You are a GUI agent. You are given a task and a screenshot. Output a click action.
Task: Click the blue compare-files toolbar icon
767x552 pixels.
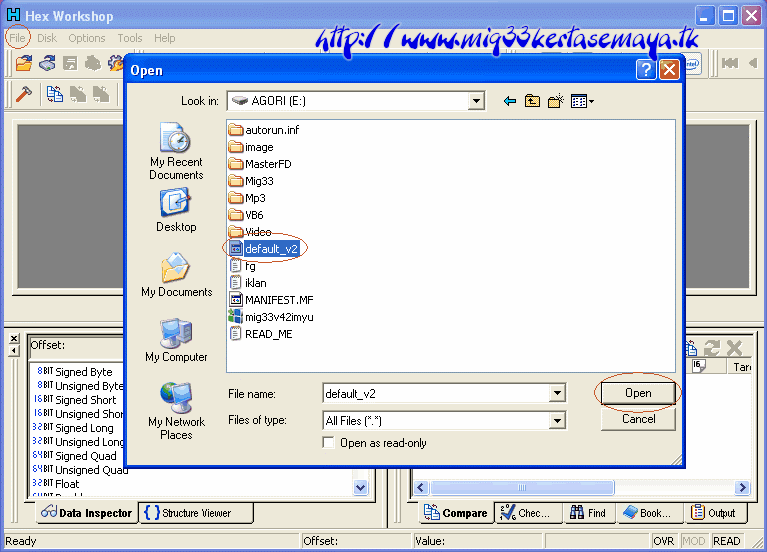click(x=54, y=93)
